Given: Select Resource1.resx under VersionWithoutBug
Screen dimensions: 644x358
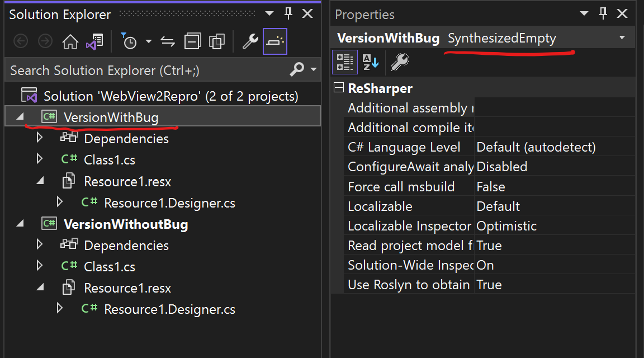Looking at the screenshot, I should 127,288.
